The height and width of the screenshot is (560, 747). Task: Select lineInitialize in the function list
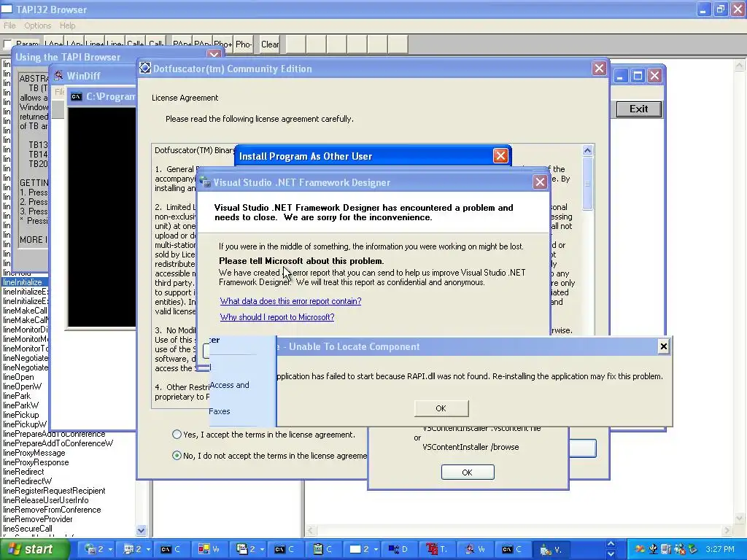(24, 282)
